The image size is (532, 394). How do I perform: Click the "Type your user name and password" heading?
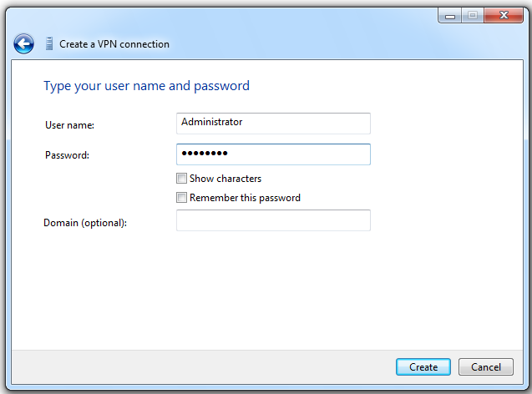pyautogui.click(x=146, y=86)
